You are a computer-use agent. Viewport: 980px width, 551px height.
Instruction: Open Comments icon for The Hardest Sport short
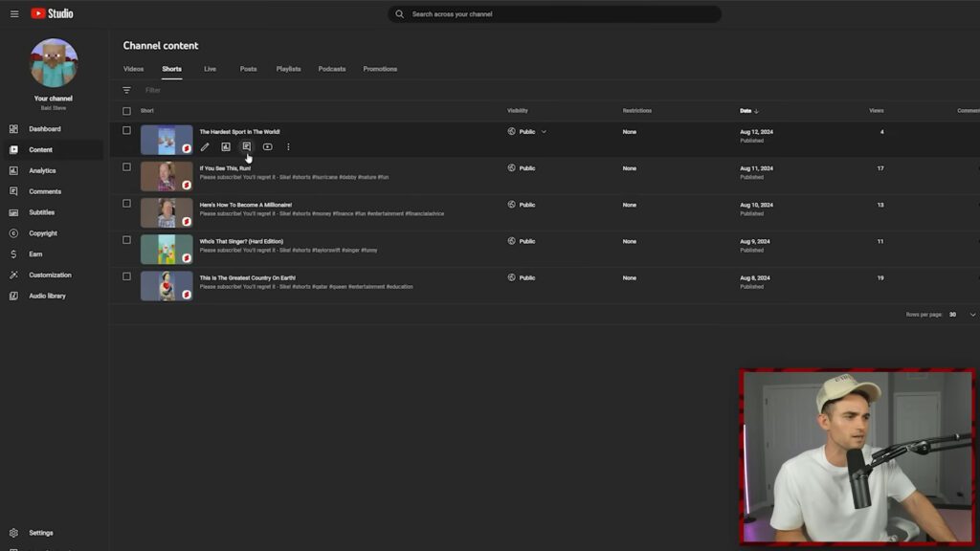(x=246, y=147)
